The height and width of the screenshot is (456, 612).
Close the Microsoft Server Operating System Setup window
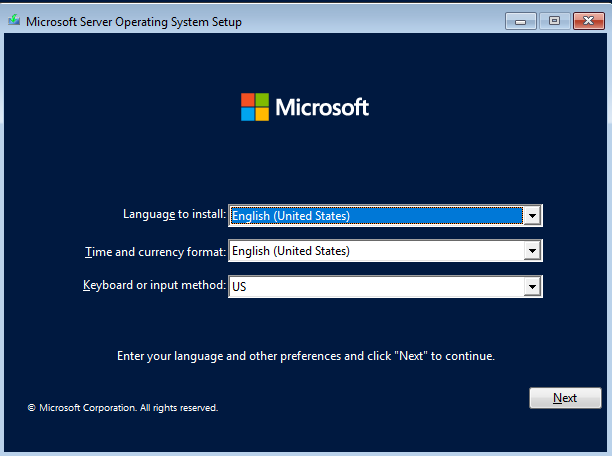click(589, 21)
